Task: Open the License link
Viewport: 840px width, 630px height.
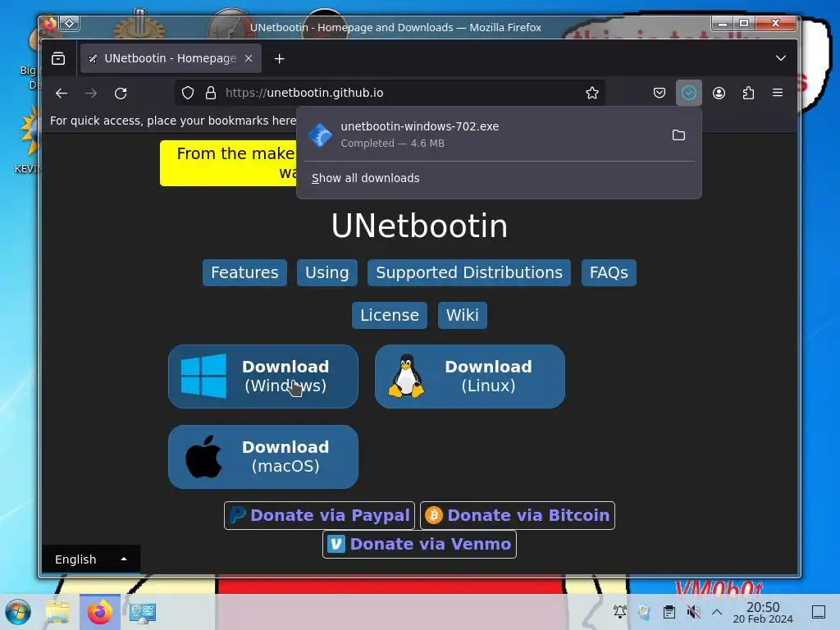Action: click(390, 315)
